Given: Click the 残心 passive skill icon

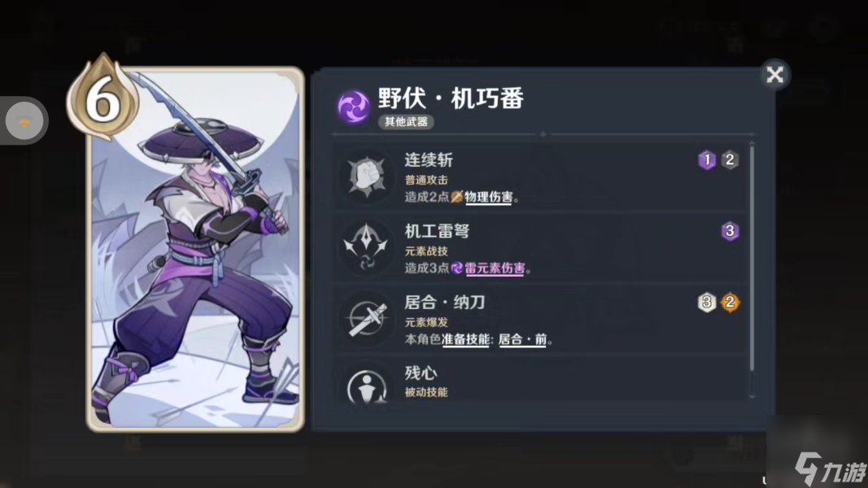Looking at the screenshot, I should coord(366,388).
